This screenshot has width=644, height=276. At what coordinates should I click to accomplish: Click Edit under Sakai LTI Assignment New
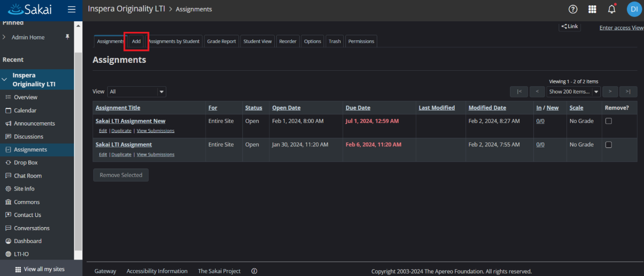coord(103,131)
